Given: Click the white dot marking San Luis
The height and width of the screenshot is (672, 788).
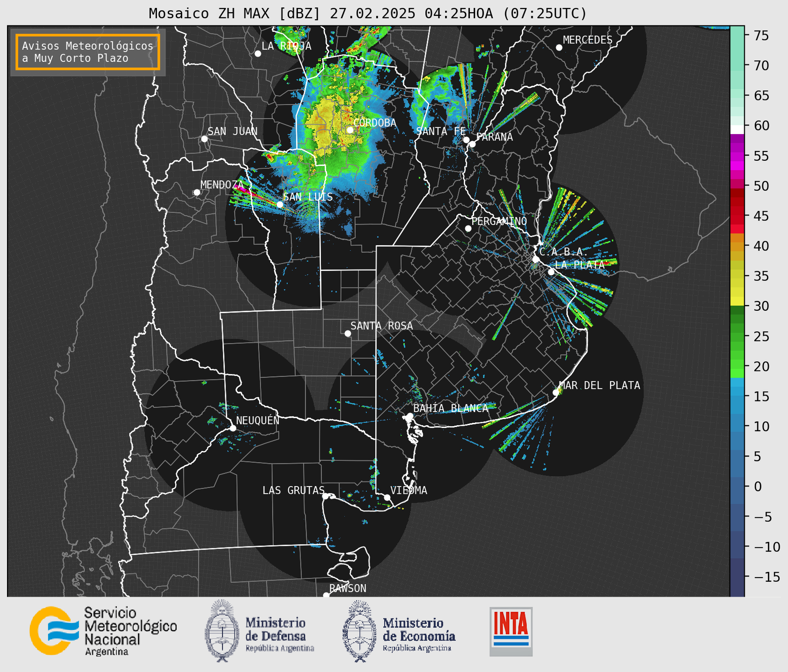Looking at the screenshot, I should (280, 204).
